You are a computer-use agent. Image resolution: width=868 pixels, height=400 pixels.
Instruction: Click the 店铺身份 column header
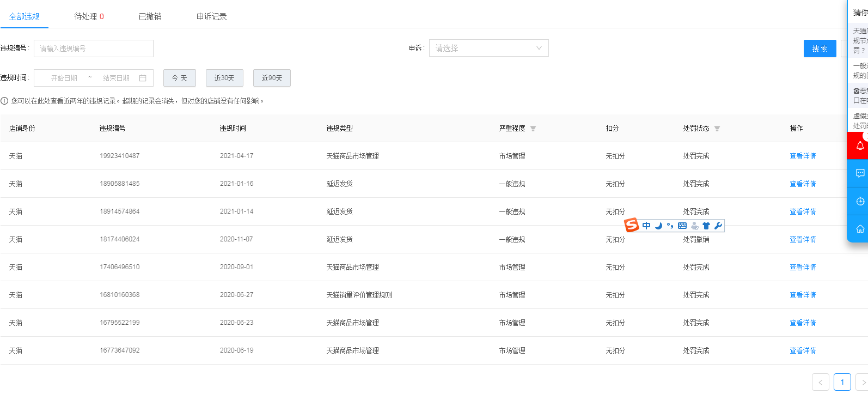pos(22,128)
